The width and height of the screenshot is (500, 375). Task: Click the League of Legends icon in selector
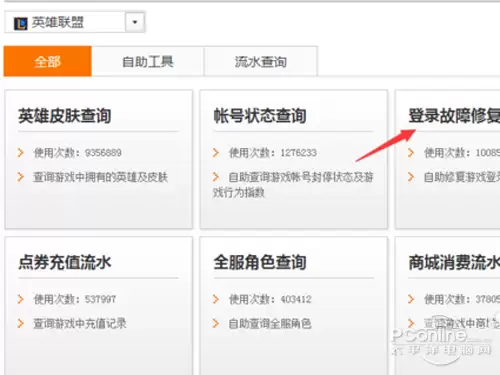(20, 23)
